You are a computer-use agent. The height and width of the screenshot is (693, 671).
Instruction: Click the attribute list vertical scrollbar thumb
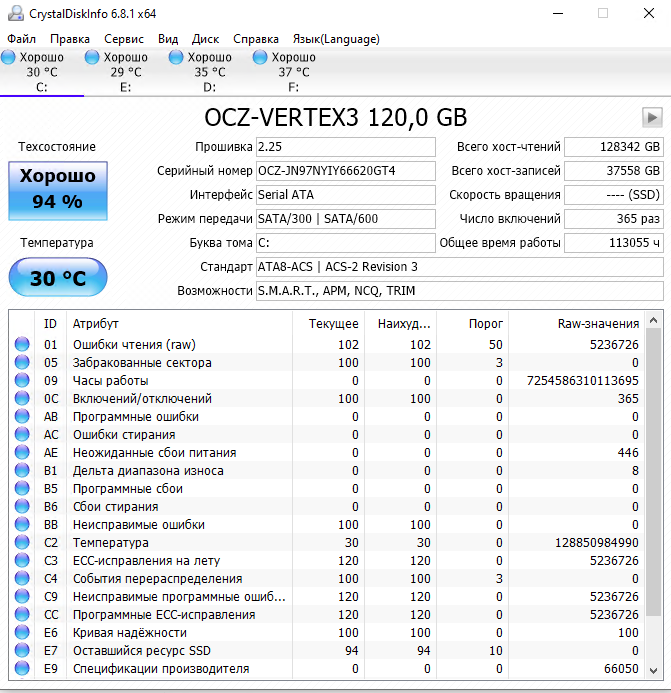point(654,472)
